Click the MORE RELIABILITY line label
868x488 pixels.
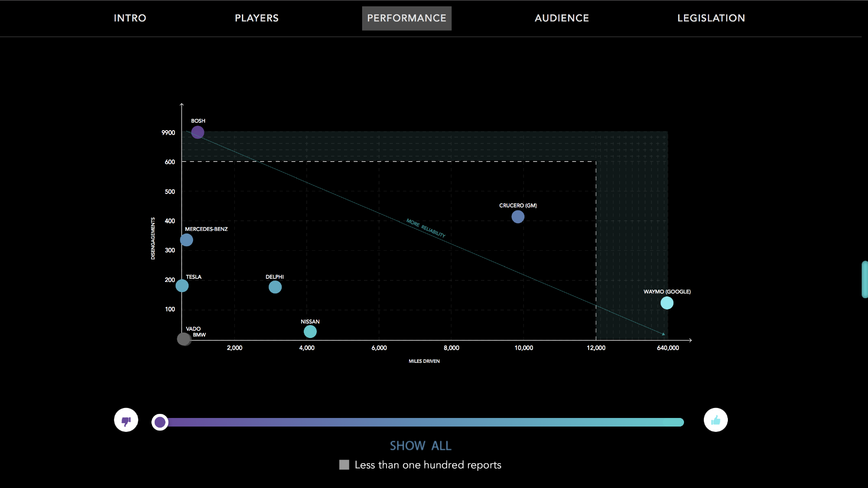coord(426,228)
